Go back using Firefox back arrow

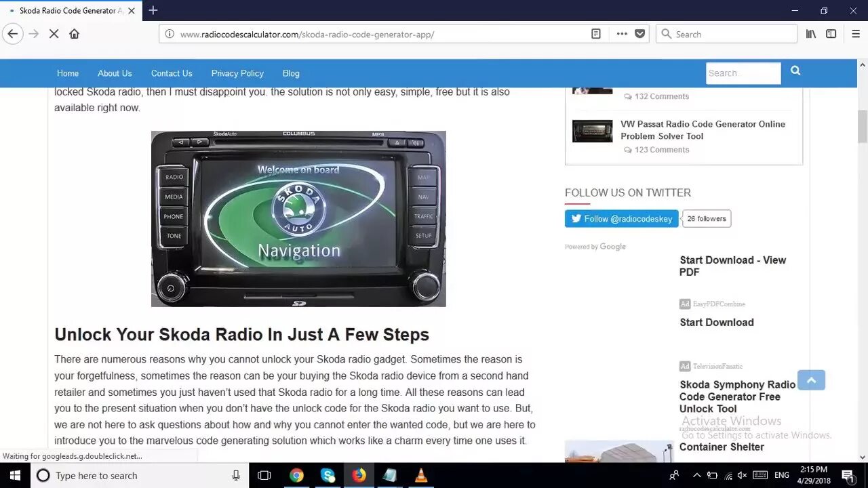coord(13,34)
